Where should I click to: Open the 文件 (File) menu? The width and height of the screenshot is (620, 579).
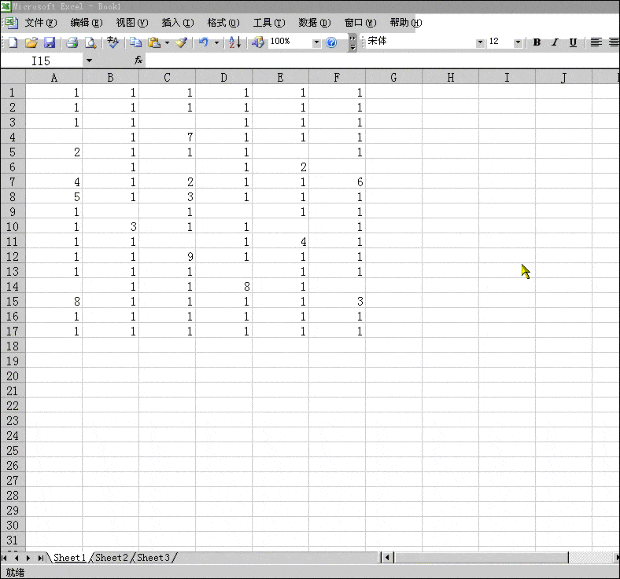pyautogui.click(x=40, y=23)
